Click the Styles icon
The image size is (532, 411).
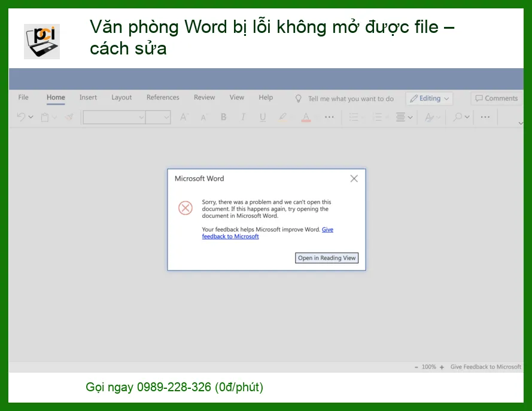pyautogui.click(x=429, y=117)
